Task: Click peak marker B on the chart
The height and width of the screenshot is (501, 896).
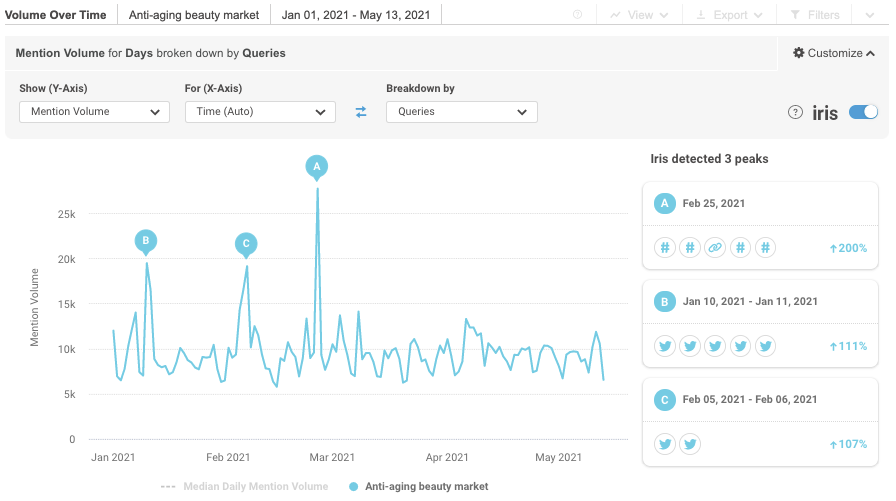Action: click(x=146, y=241)
